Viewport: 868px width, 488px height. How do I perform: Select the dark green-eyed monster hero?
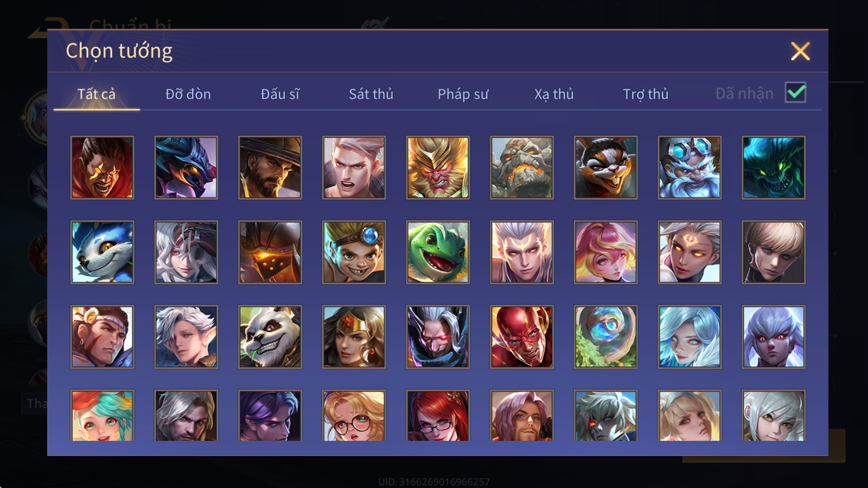pos(774,168)
